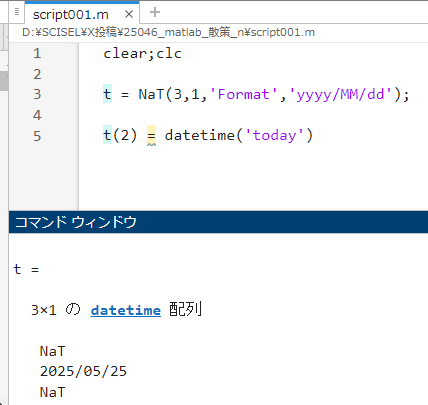The image size is (428, 405).
Task: Click the left edge scrollbar handle
Action: click(x=4, y=81)
